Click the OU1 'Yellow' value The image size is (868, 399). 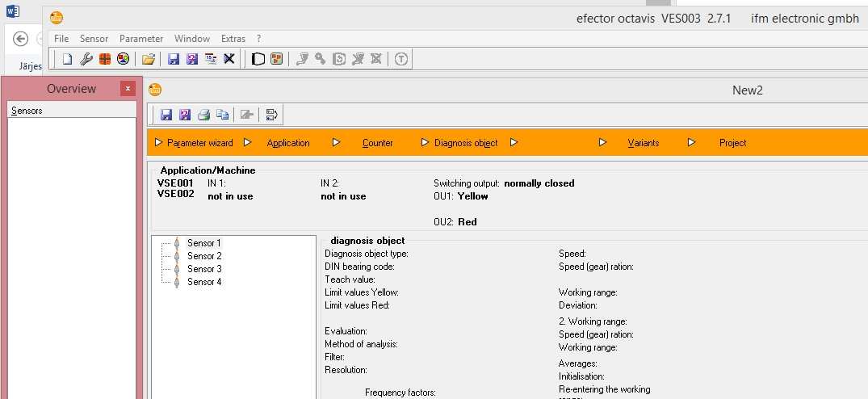click(x=472, y=196)
